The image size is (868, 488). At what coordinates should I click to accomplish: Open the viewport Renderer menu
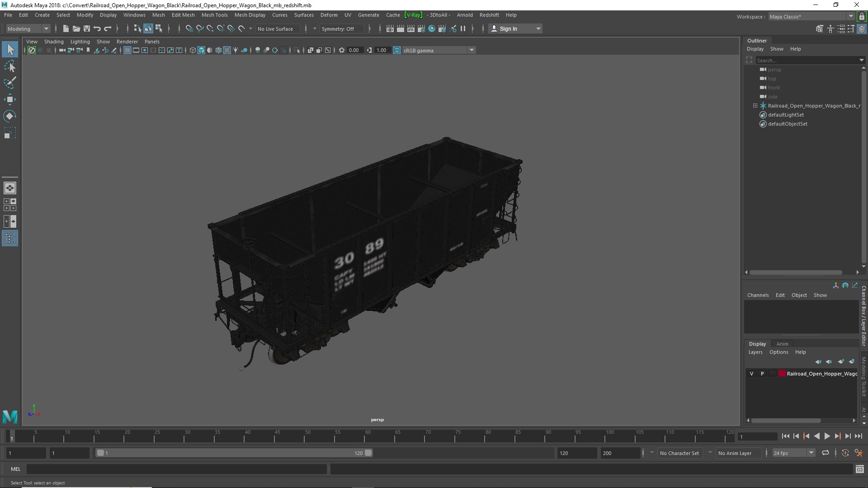point(127,42)
